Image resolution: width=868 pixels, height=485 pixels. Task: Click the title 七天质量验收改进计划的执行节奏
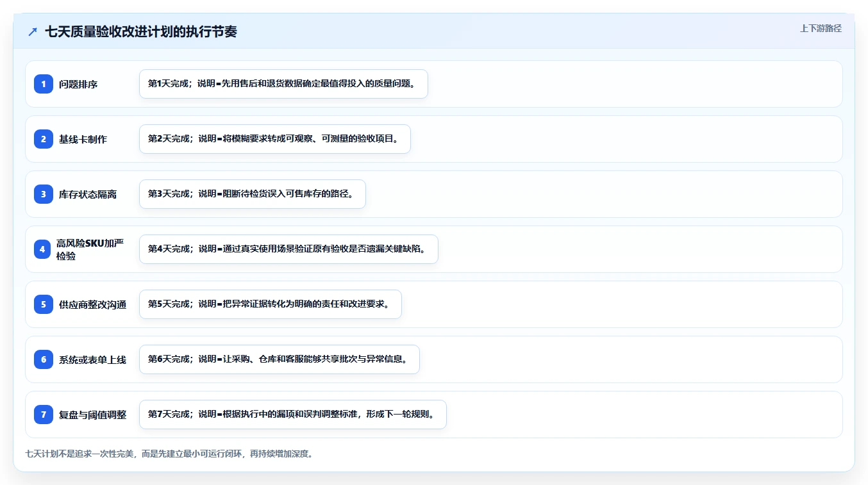pos(141,32)
